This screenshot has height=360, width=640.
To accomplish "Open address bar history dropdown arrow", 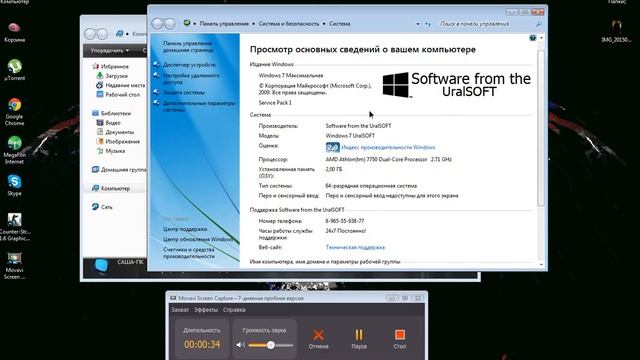I will coord(418,24).
